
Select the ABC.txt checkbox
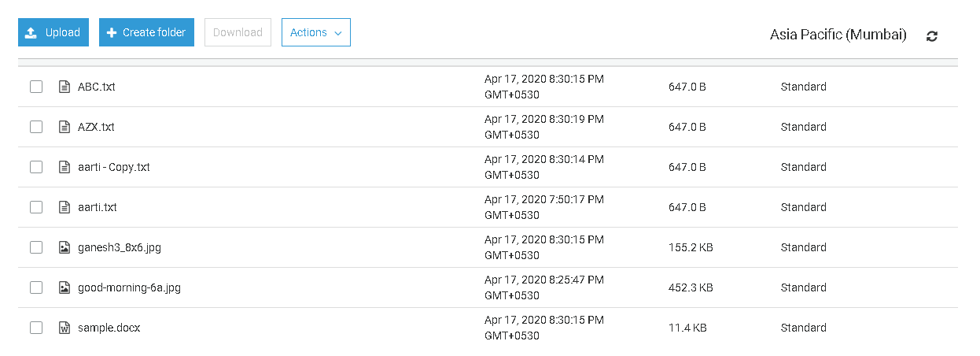(x=36, y=87)
